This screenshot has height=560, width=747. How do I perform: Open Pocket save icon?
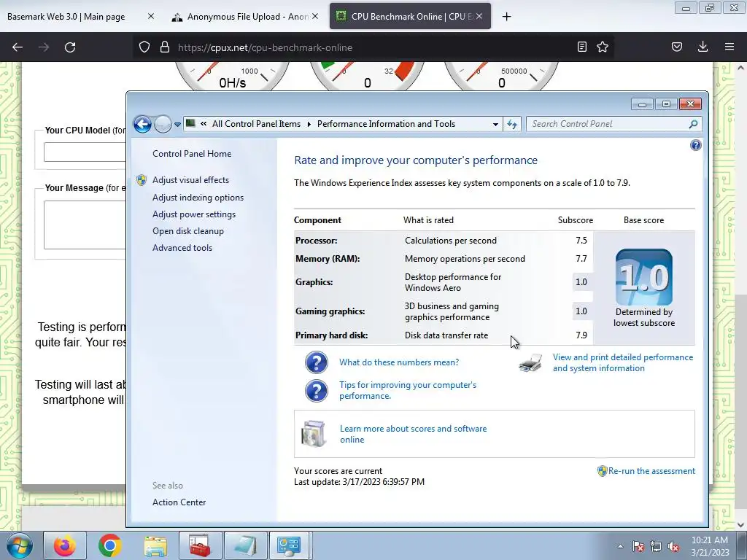coord(677,47)
